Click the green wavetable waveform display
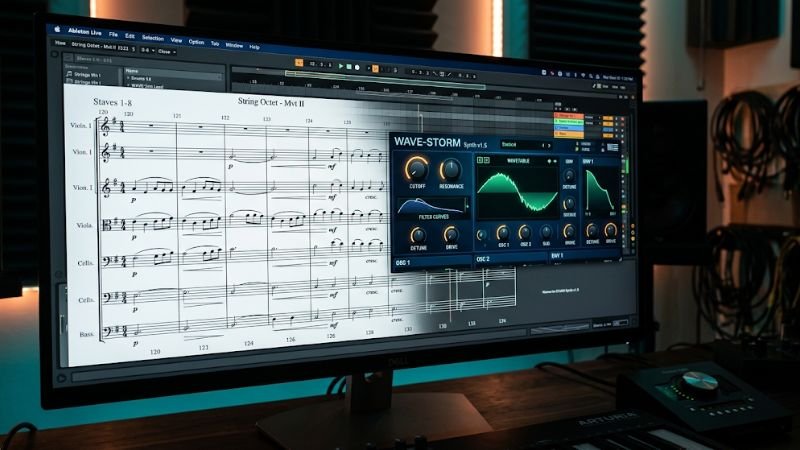Screen dimensions: 800x450 [x=517, y=192]
